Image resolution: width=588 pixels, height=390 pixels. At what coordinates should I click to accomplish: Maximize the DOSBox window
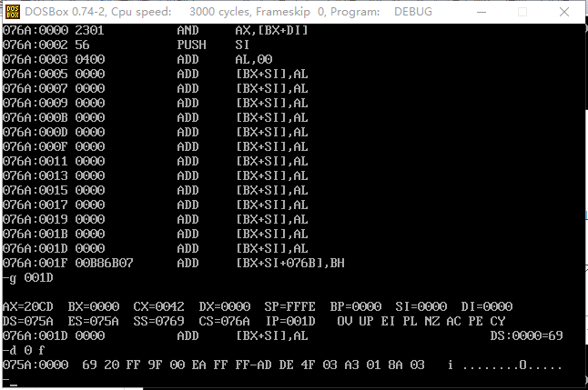click(522, 12)
